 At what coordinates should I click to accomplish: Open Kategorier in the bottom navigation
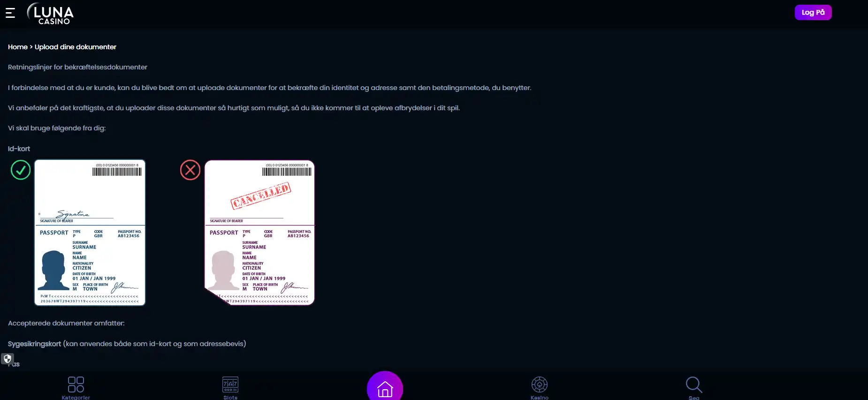76,387
